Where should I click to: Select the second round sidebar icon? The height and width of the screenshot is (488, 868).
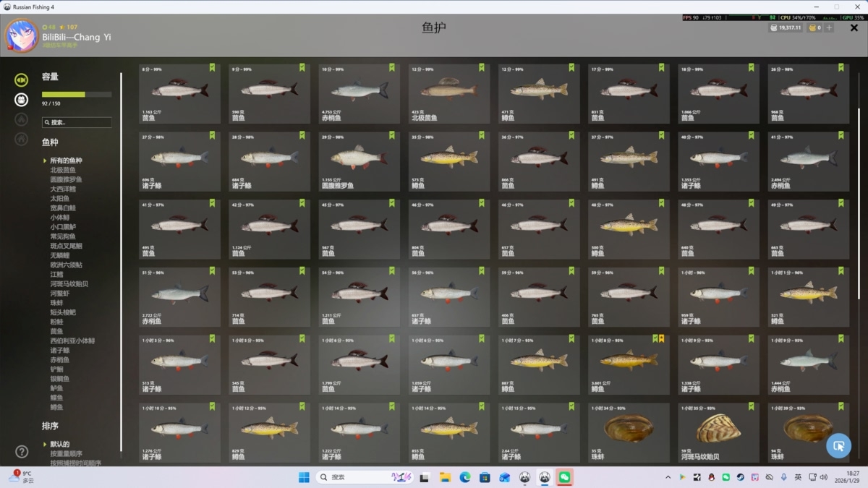click(22, 100)
